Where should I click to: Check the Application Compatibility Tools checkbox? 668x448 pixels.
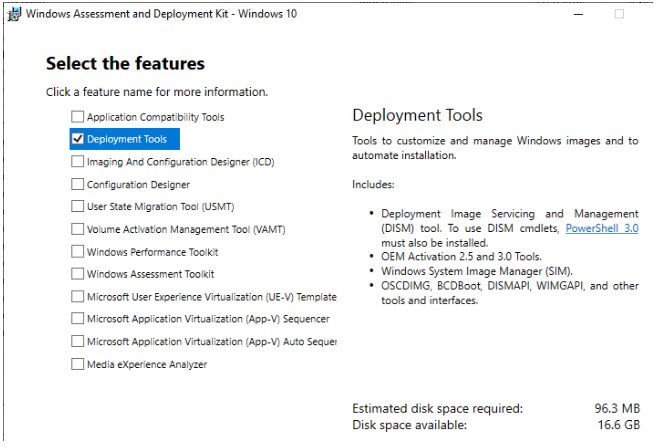(x=78, y=117)
